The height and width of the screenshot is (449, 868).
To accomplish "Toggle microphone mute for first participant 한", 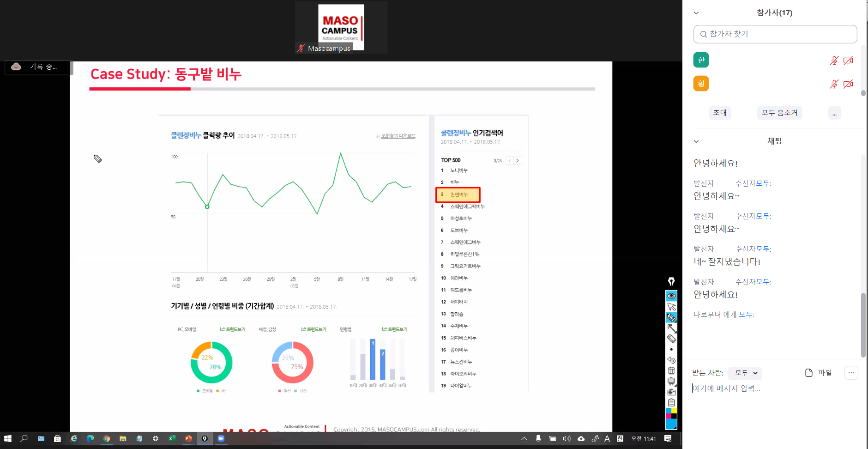I will point(833,61).
